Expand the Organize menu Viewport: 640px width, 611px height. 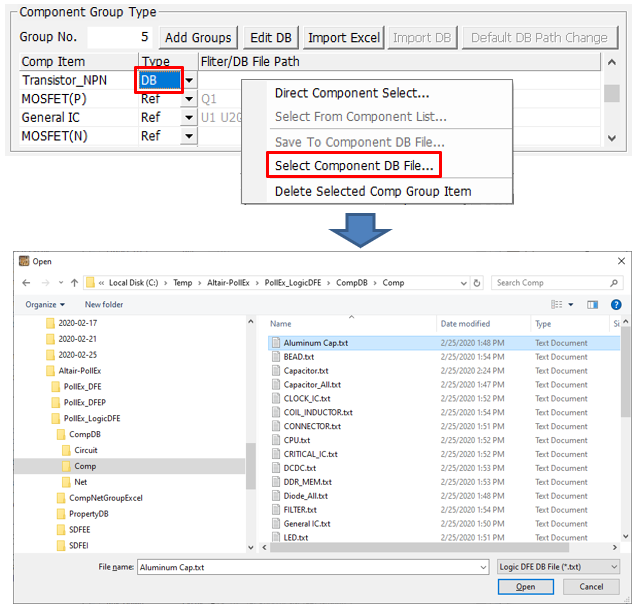point(45,304)
